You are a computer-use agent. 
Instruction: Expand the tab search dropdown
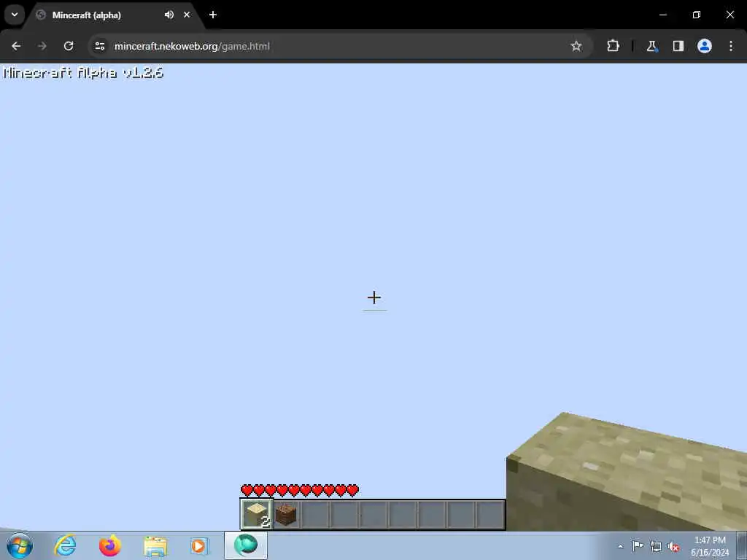click(15, 15)
